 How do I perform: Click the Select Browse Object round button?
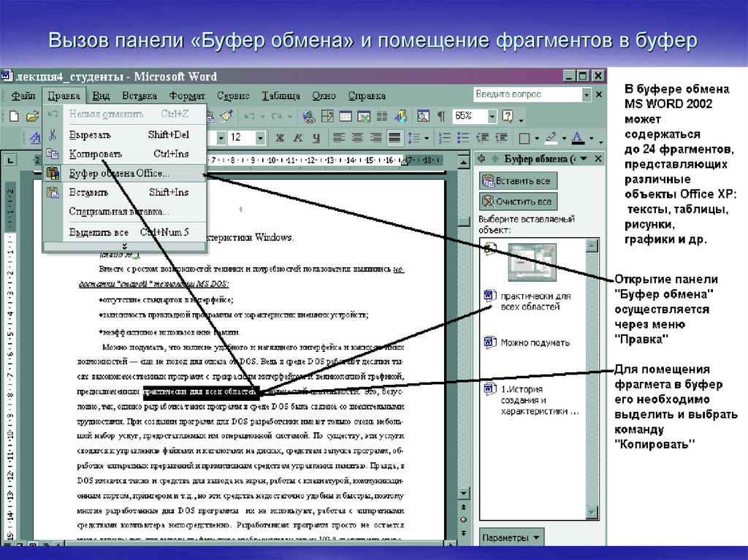tap(464, 520)
